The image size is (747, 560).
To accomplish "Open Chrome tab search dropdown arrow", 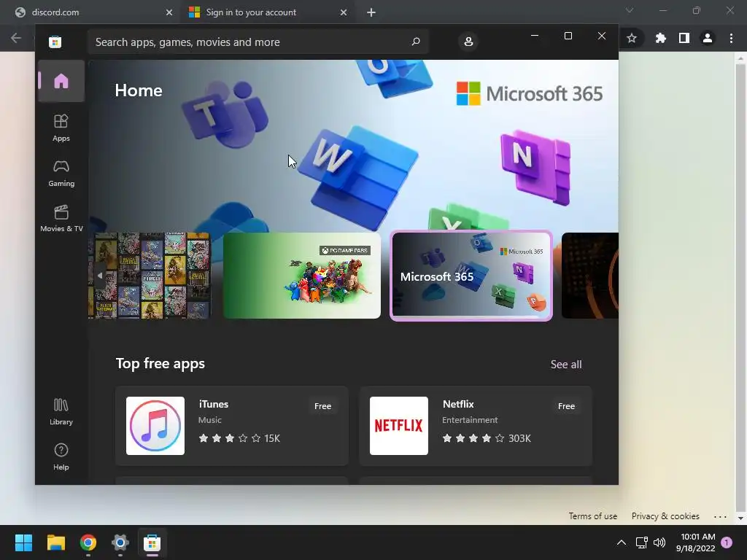I will tap(630, 10).
